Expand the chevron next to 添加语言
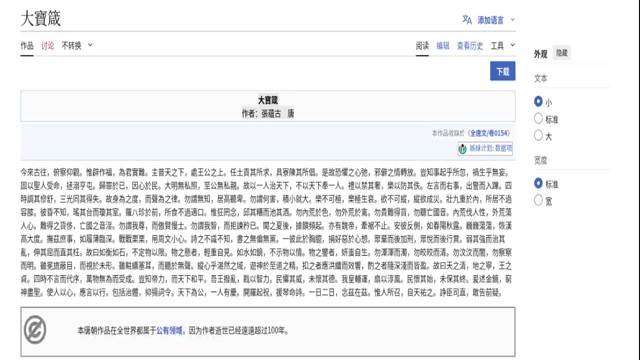The image size is (640, 360). [x=513, y=19]
